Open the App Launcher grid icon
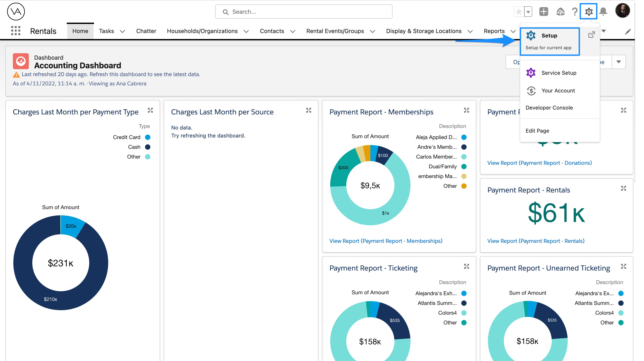The image size is (644, 361). [x=16, y=31]
